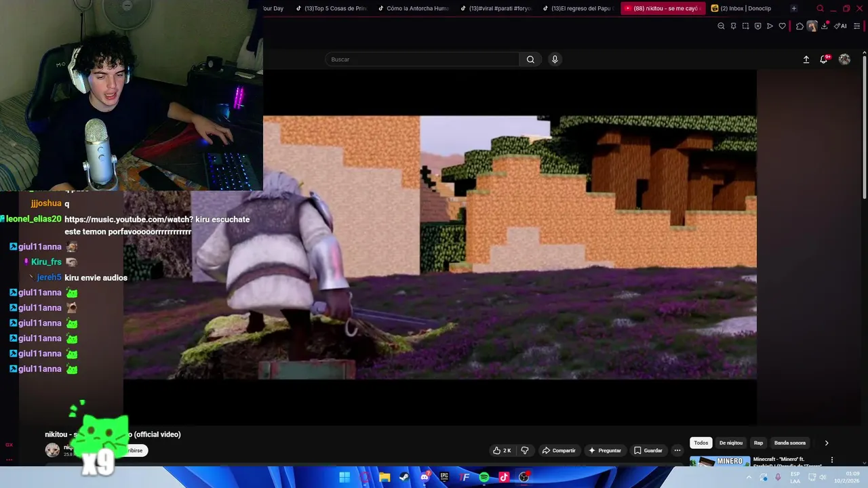Screen dimensions: 868x488
Task: Open Steam from taskbar
Action: (404, 477)
